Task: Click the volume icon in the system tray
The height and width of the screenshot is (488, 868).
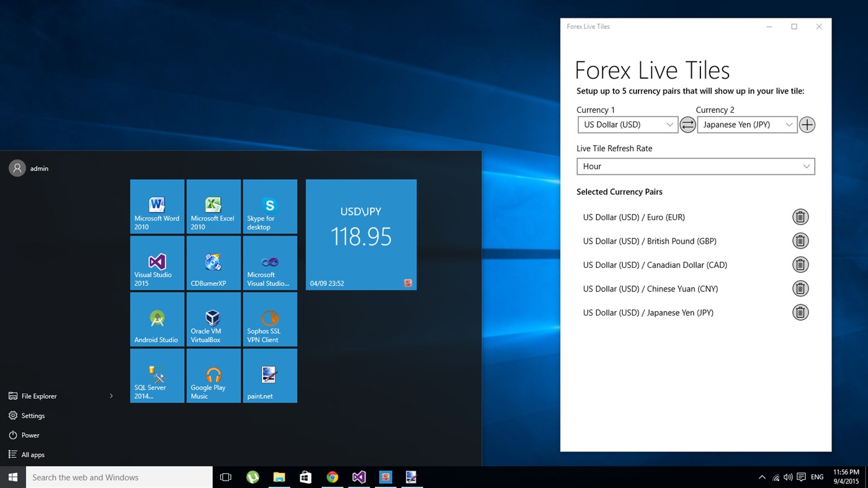Action: (787, 477)
